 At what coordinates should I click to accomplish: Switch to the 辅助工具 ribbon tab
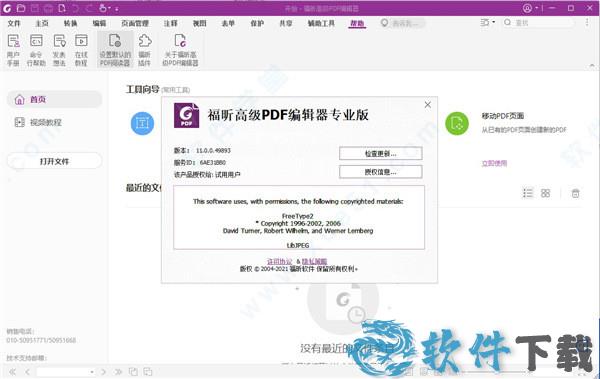point(321,23)
